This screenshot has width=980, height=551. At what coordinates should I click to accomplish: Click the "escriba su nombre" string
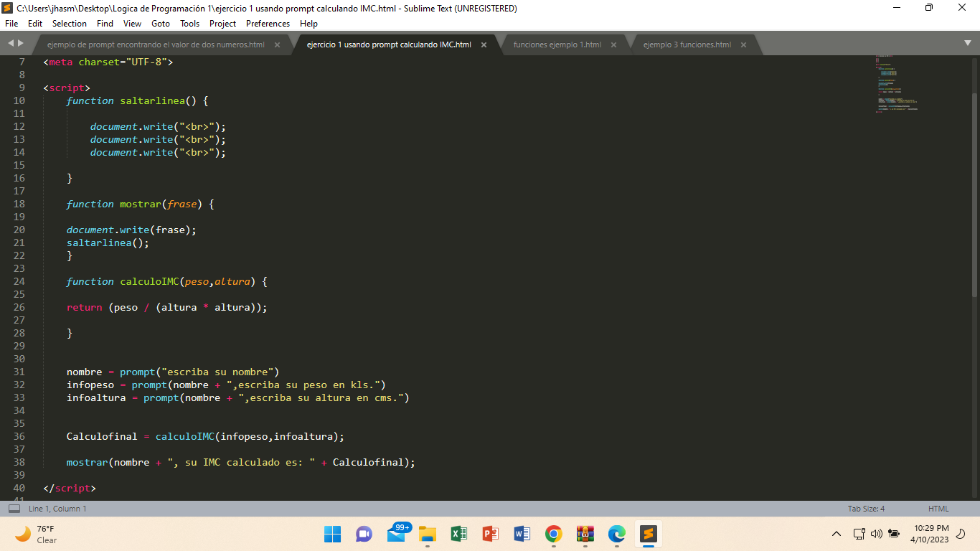[217, 372]
